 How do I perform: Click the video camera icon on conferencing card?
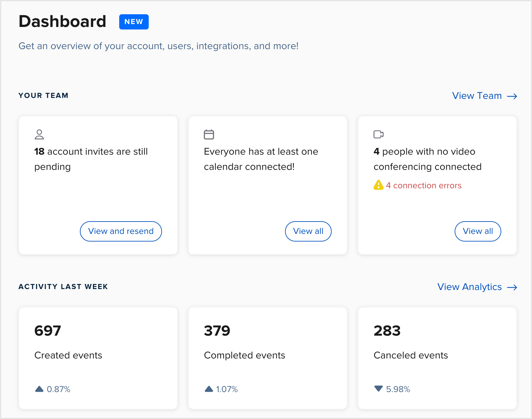point(379,134)
